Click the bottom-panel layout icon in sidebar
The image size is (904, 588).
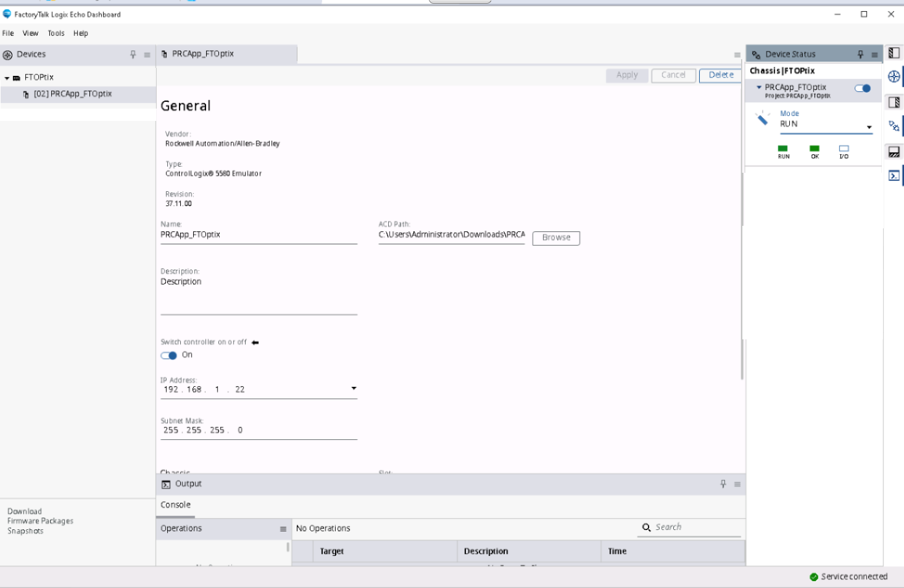(894, 152)
